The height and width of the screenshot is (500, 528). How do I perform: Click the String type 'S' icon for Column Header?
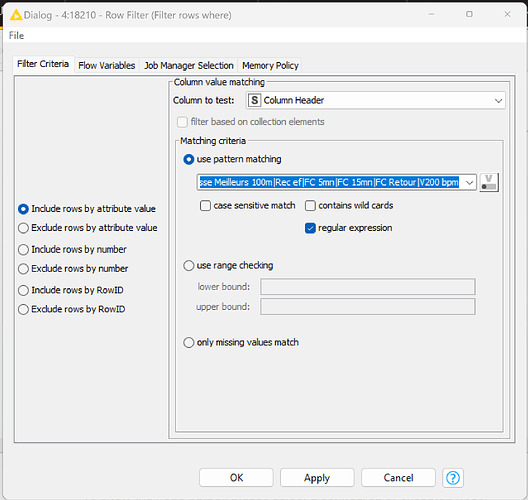[x=255, y=100]
